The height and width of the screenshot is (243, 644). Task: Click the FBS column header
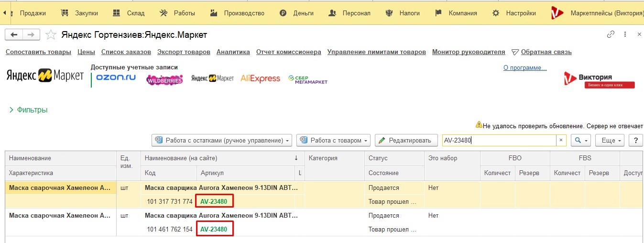pos(585,158)
